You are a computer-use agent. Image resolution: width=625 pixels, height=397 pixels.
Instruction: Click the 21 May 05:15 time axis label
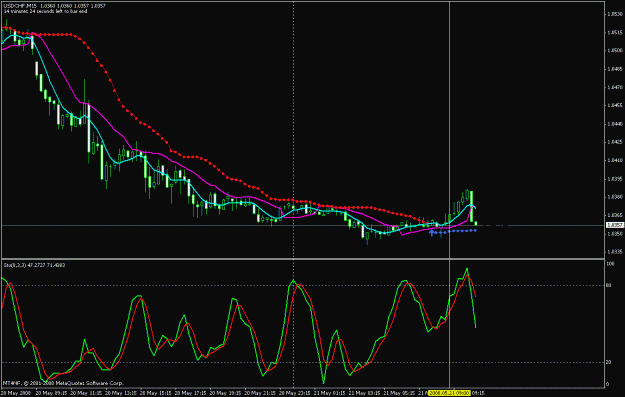(399, 393)
